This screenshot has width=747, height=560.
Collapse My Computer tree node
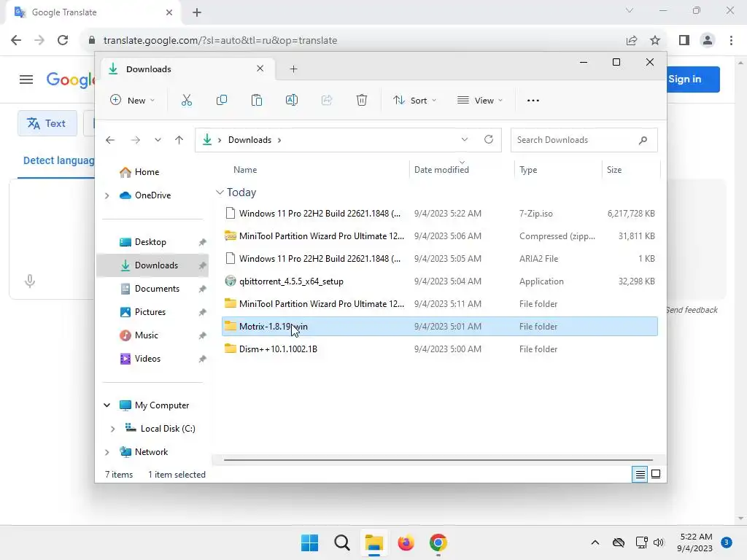107,405
